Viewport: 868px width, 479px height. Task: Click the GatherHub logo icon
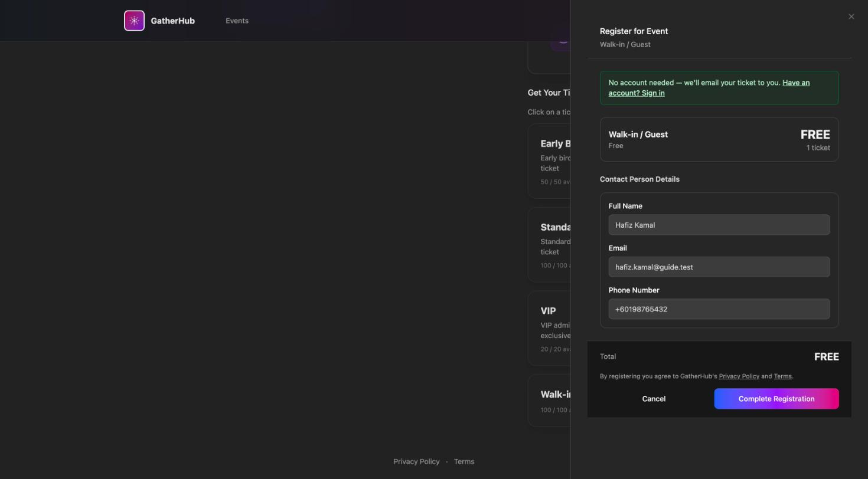134,21
